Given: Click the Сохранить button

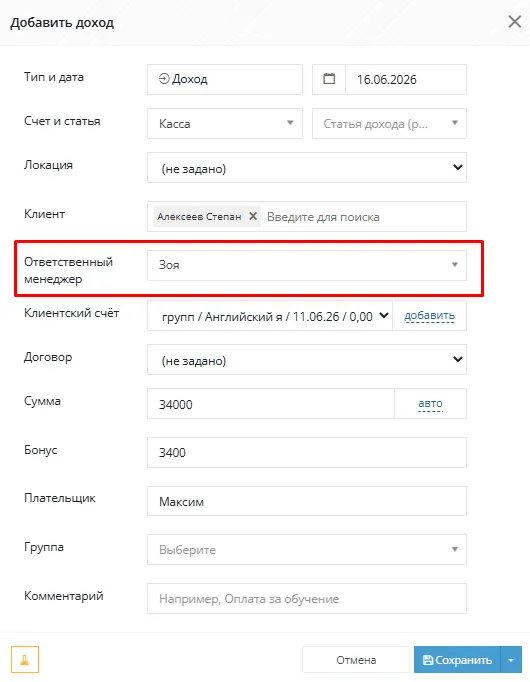Looking at the screenshot, I should [x=457, y=660].
